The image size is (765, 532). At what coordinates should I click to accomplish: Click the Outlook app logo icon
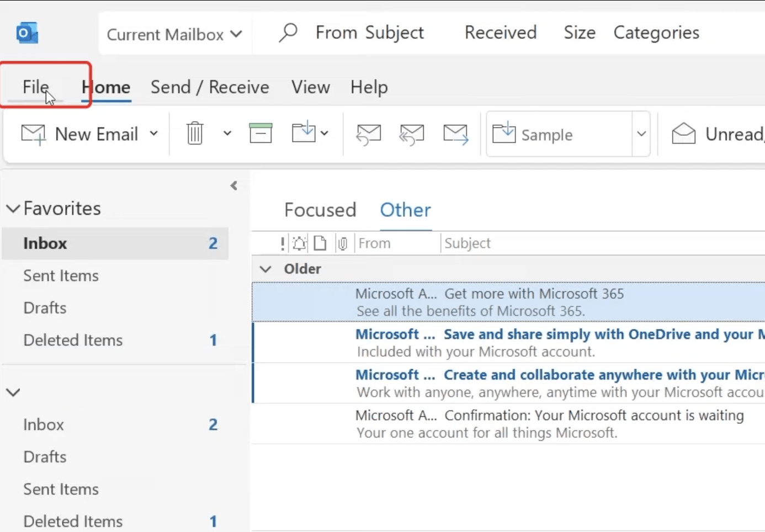tap(27, 33)
